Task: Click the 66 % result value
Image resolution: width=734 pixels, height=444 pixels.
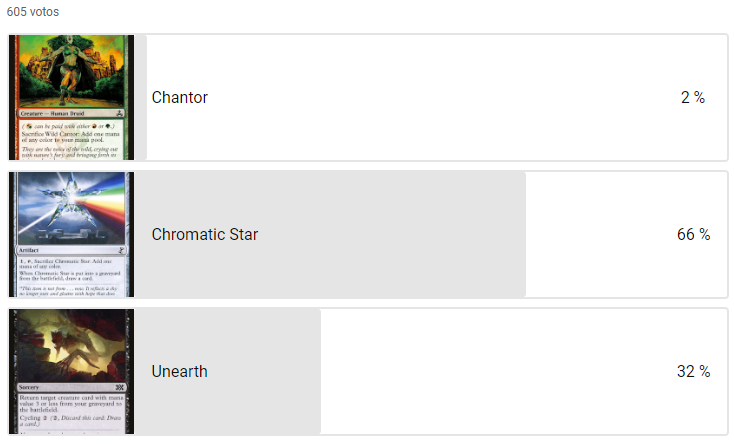Action: click(693, 234)
